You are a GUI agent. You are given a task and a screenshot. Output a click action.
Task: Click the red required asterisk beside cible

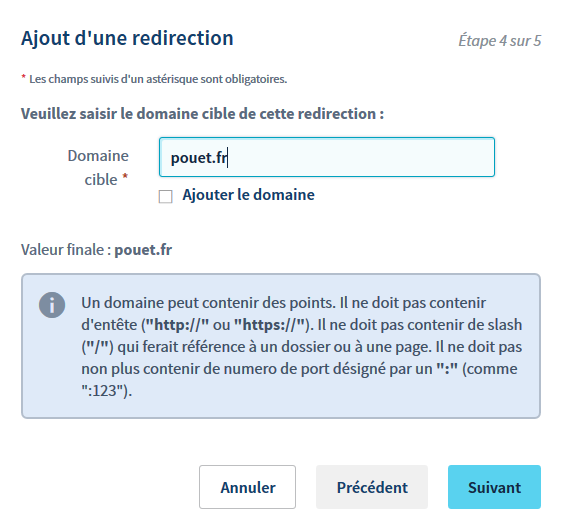125,176
